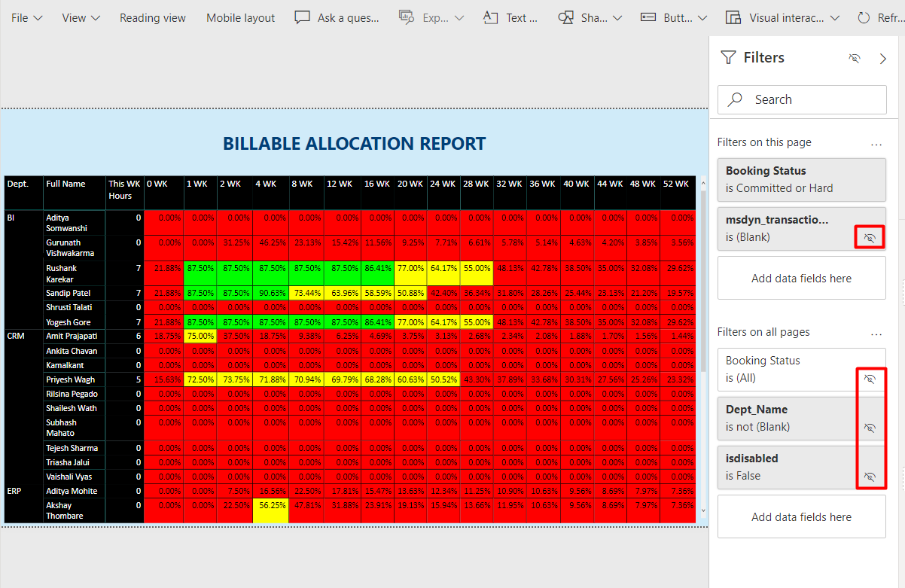Open the File dropdown menu
Image resolution: width=905 pixels, height=588 pixels.
pos(26,17)
